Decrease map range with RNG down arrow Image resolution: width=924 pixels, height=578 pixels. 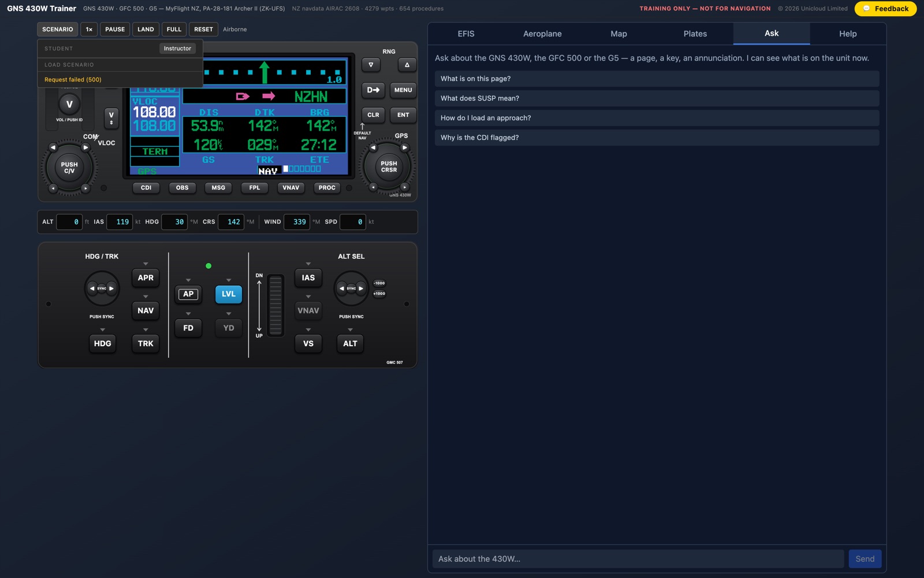pos(371,65)
